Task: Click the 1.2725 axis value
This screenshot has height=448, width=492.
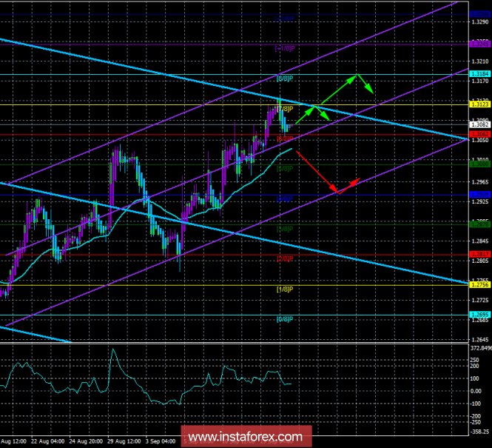Action: coord(480,301)
